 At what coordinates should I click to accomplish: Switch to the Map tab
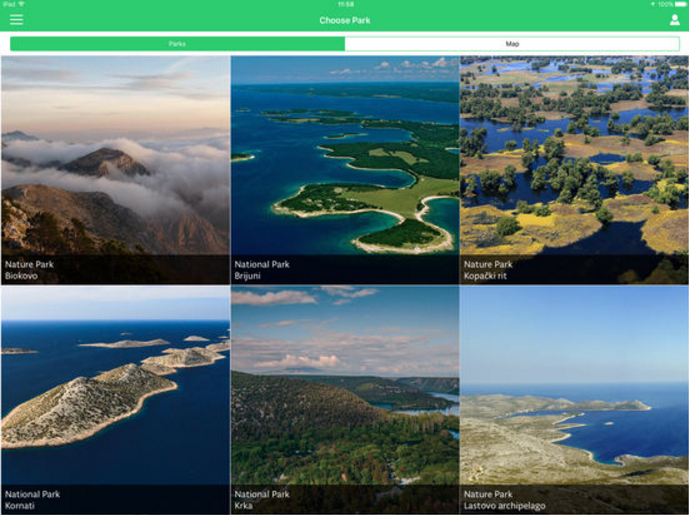[x=512, y=44]
